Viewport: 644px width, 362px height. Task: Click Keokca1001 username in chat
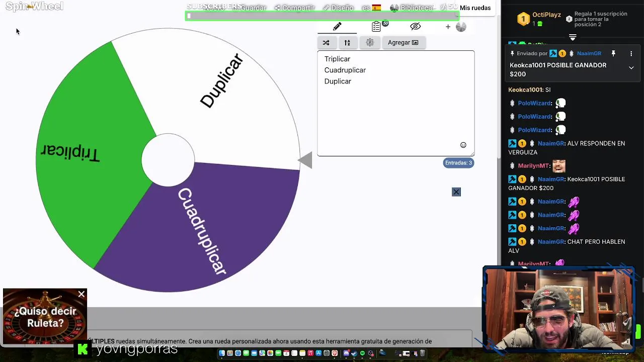(526, 90)
